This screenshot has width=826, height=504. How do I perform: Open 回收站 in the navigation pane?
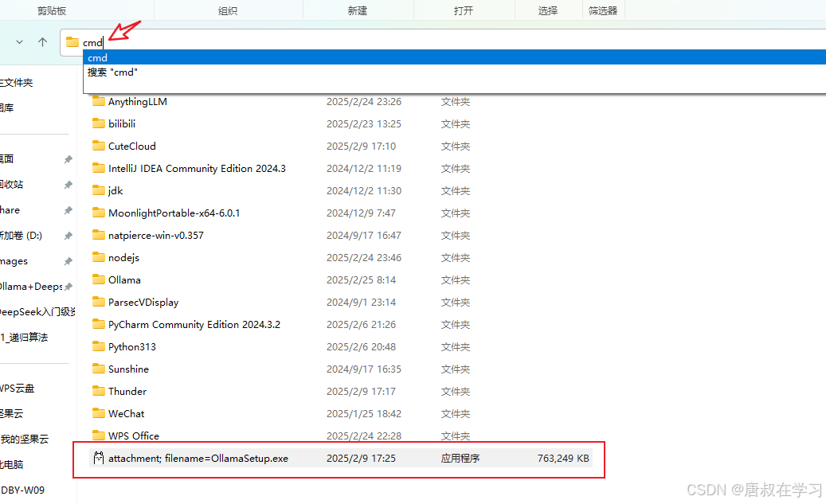point(12,185)
